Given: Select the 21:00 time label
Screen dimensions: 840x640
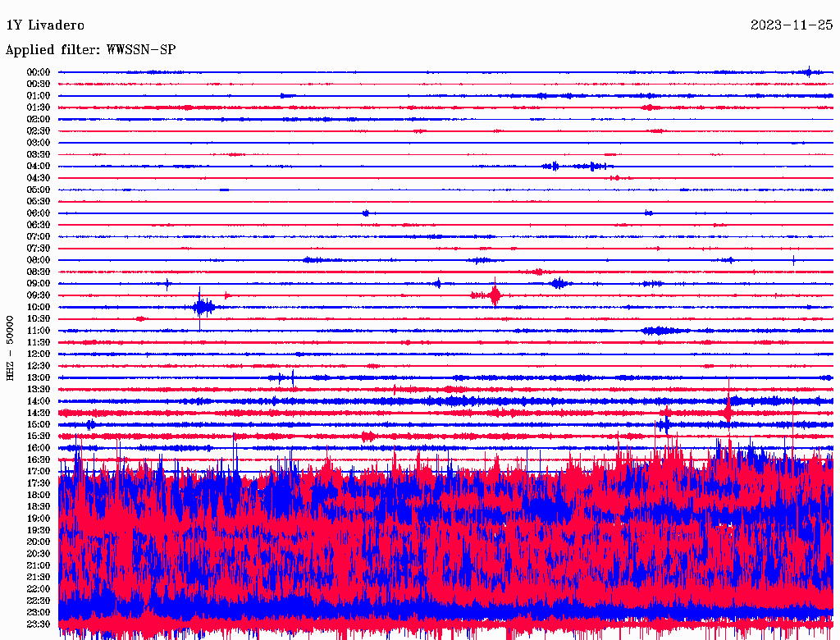Looking at the screenshot, I should 38,565.
